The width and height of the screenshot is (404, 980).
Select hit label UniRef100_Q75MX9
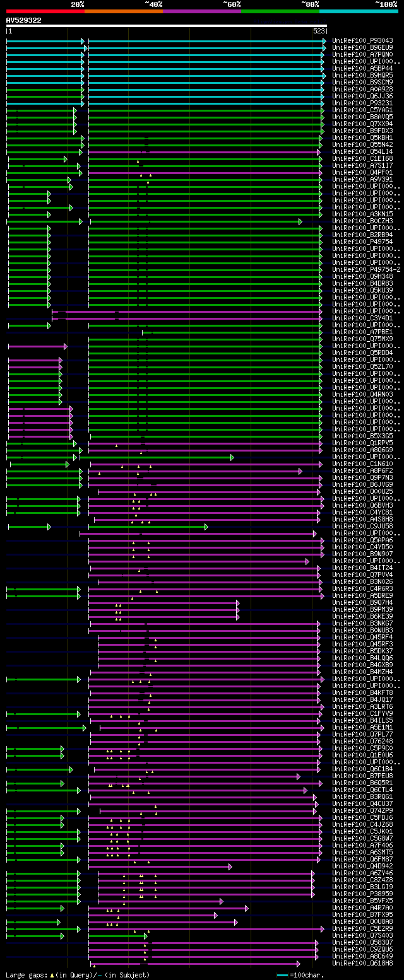pyautogui.click(x=362, y=339)
